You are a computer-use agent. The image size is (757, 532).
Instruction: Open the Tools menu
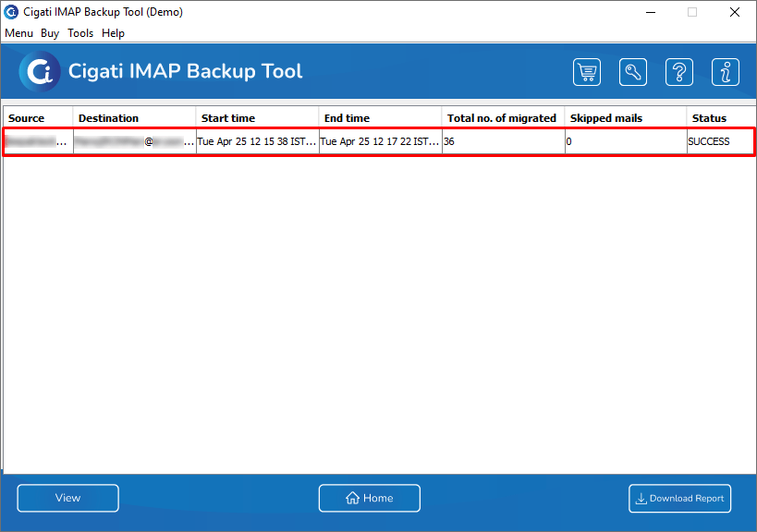pyautogui.click(x=80, y=33)
